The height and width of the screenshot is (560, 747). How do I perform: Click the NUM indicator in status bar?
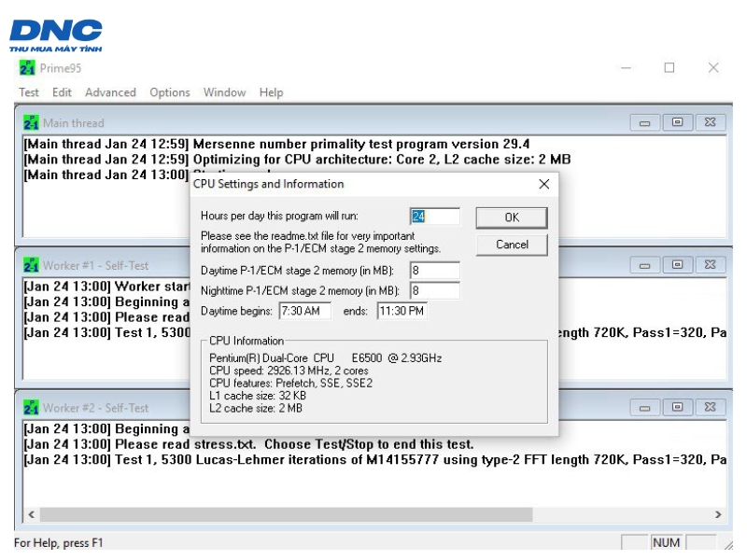(666, 542)
